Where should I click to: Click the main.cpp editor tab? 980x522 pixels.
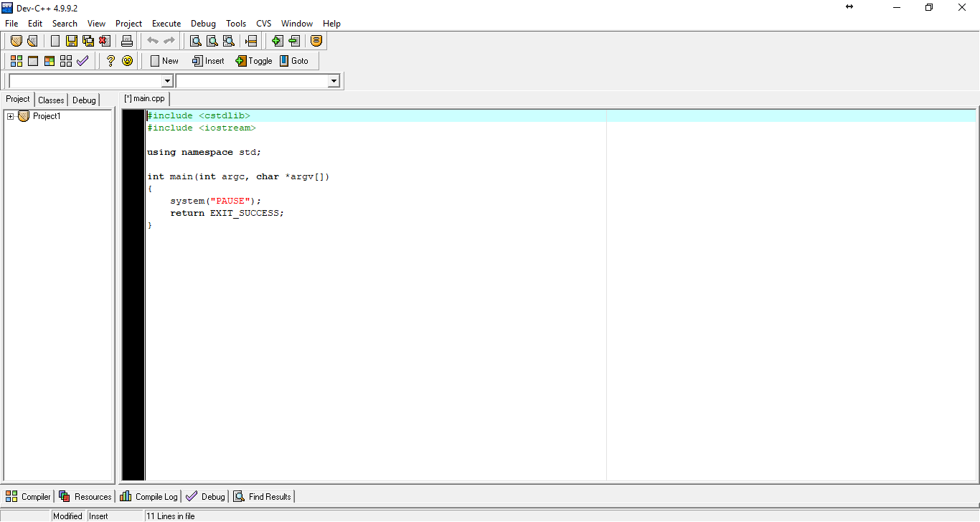[144, 98]
